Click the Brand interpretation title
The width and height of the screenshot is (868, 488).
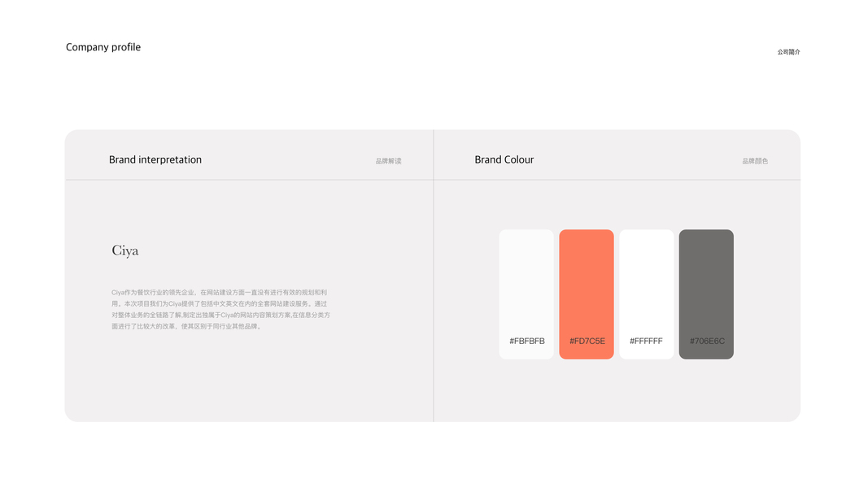(x=155, y=160)
